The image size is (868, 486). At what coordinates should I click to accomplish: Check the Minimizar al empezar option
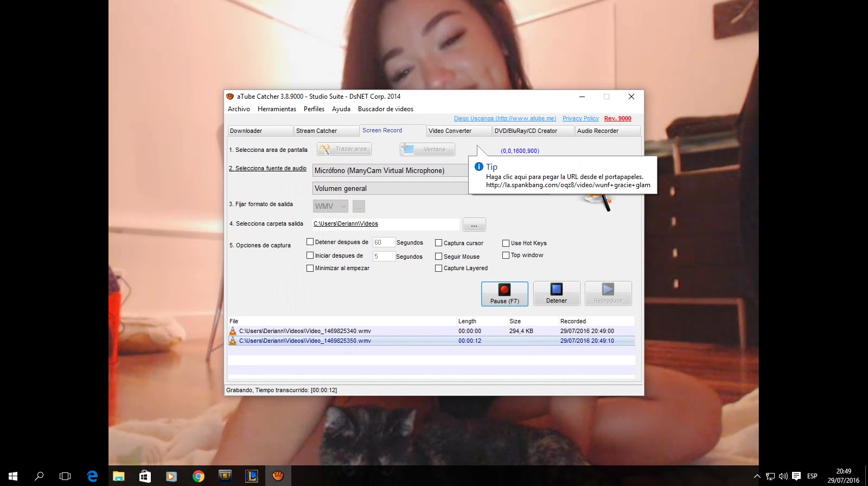click(310, 268)
